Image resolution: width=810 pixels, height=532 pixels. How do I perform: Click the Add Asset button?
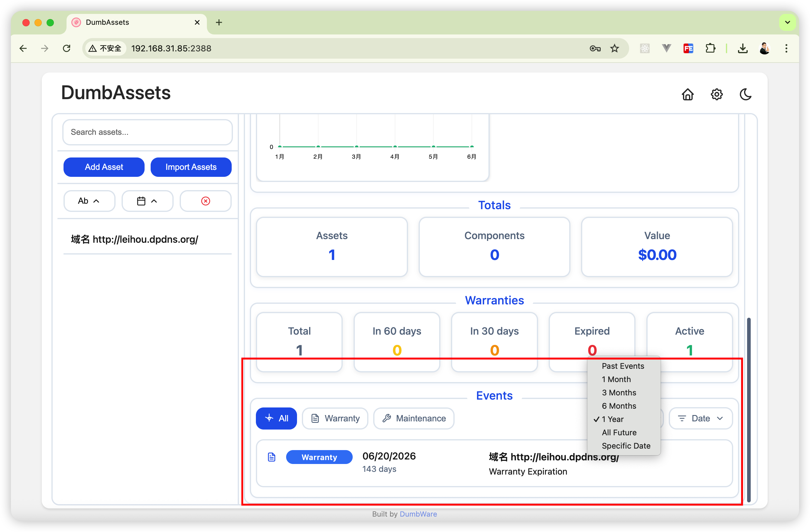[104, 167]
